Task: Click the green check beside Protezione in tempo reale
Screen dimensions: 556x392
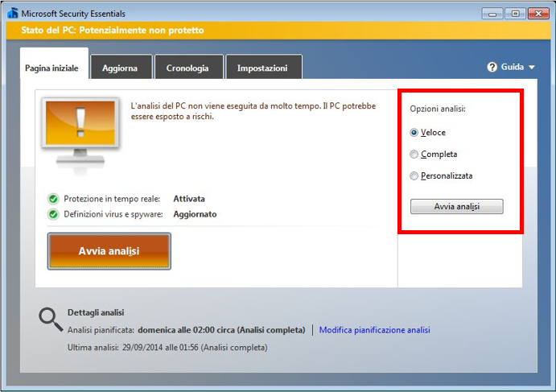Action: click(x=53, y=199)
